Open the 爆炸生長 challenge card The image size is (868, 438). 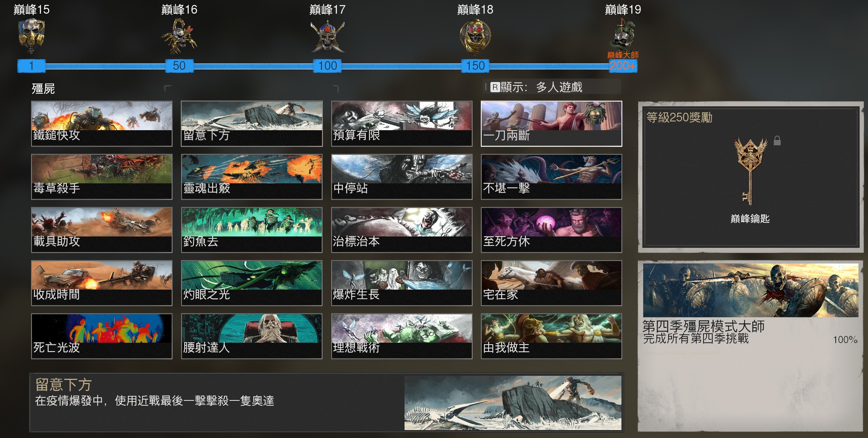pos(402,283)
